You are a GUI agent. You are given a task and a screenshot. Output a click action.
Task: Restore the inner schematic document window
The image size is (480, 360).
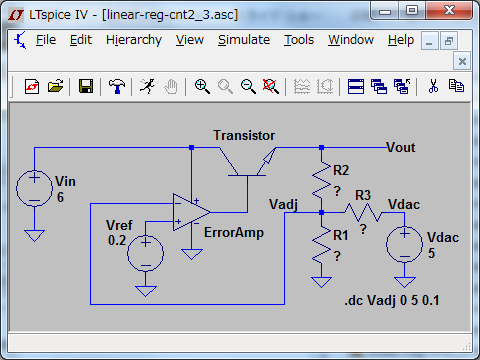pos(449,41)
